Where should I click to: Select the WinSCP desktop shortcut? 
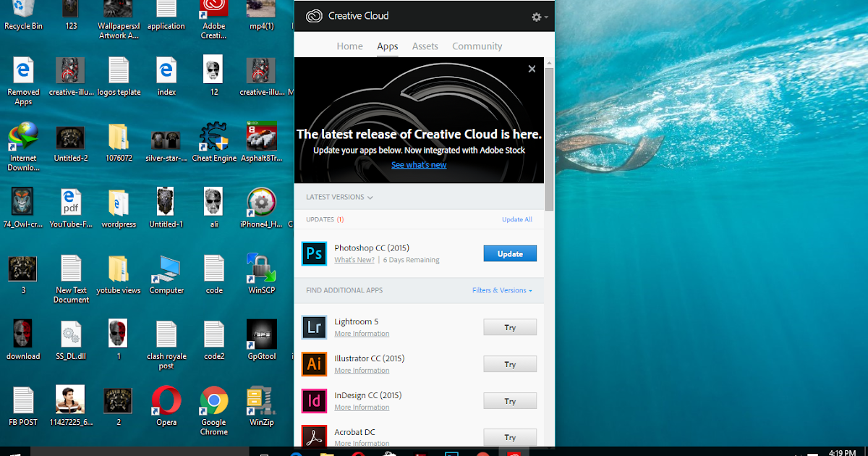[261, 274]
